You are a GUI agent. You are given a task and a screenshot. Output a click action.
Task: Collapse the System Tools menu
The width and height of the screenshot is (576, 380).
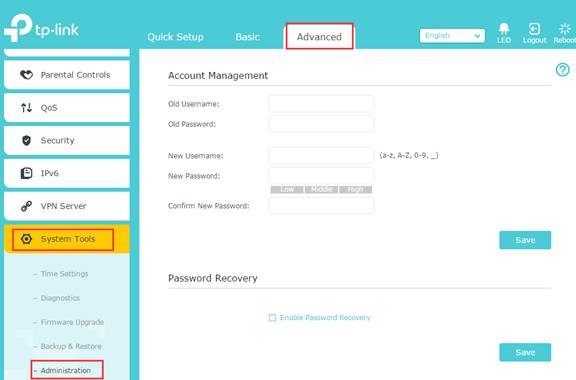pyautogui.click(x=67, y=239)
